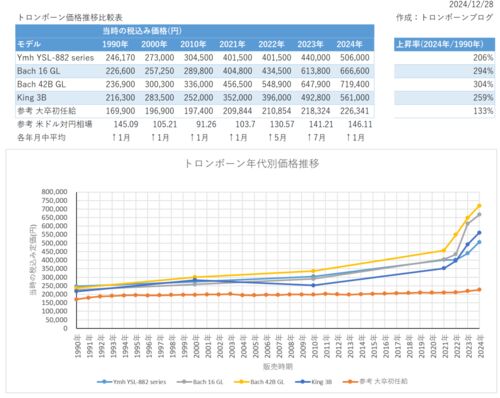This screenshot has width=500, height=398.
Task: Click the 2024年 table column header
Action: tap(349, 44)
